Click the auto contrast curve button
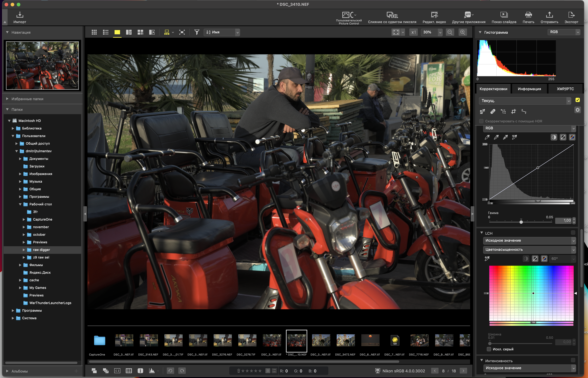This screenshot has height=378, width=588. point(554,137)
